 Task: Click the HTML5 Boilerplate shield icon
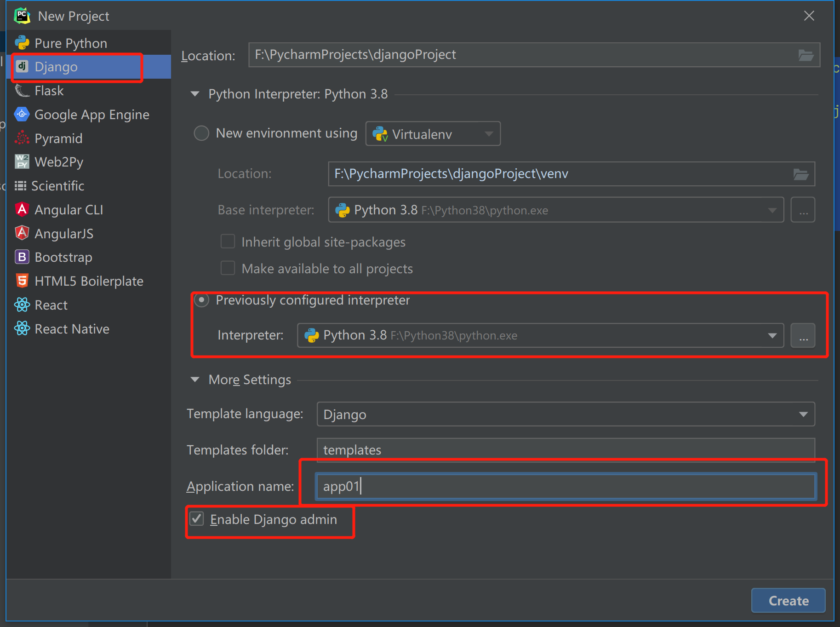click(22, 281)
